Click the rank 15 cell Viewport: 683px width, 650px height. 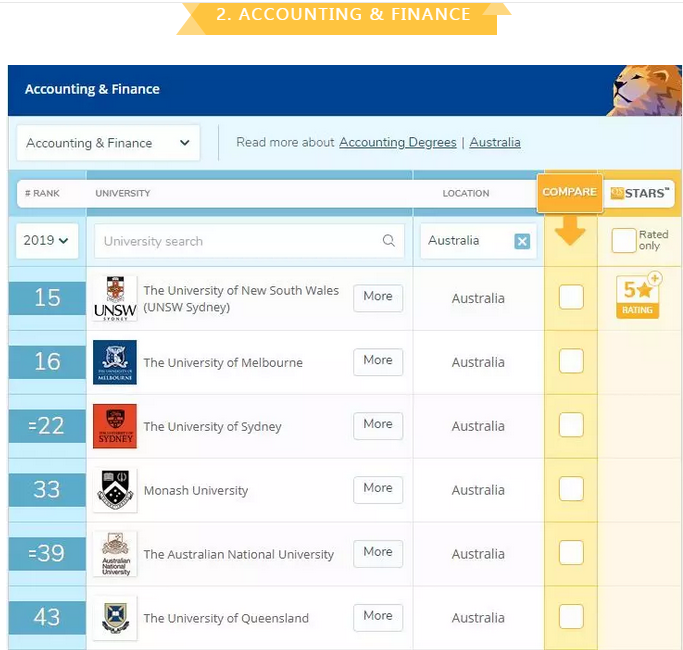[47, 298]
